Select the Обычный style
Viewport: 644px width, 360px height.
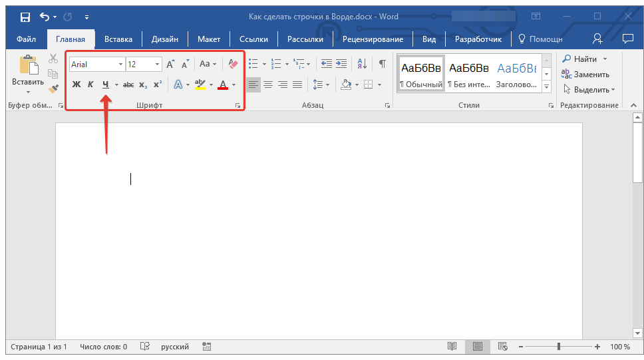pos(421,75)
